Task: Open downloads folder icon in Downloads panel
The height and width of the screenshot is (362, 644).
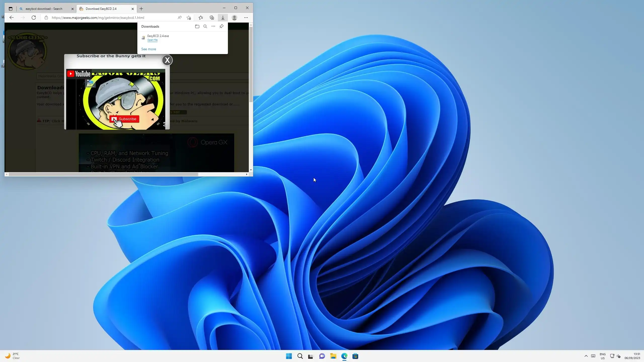Action: (197, 26)
